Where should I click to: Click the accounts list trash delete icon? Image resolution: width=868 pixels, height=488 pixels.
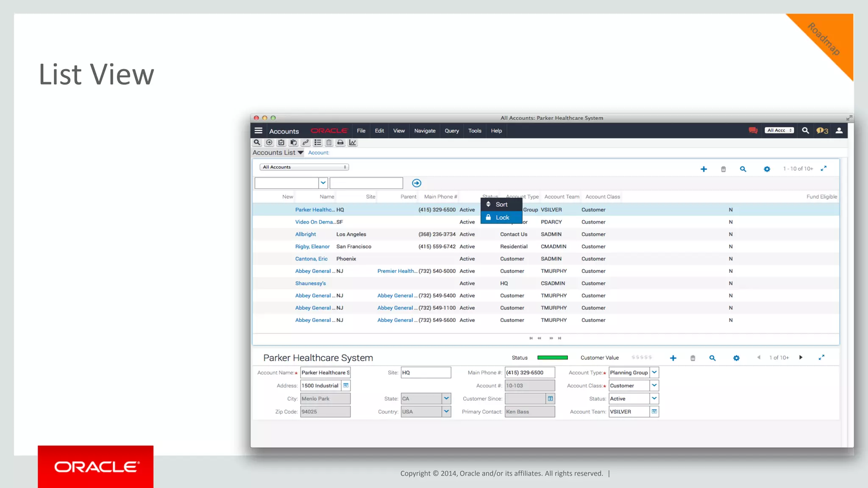[x=723, y=169]
